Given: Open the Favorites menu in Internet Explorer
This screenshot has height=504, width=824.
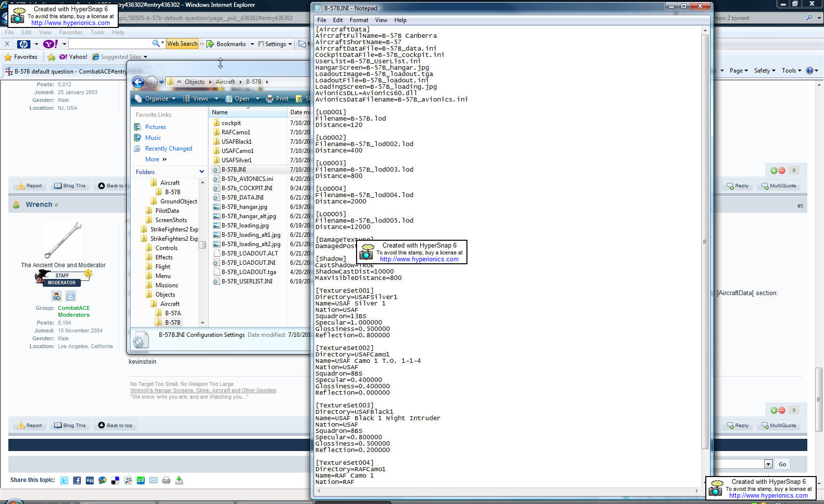Looking at the screenshot, I should 71,32.
